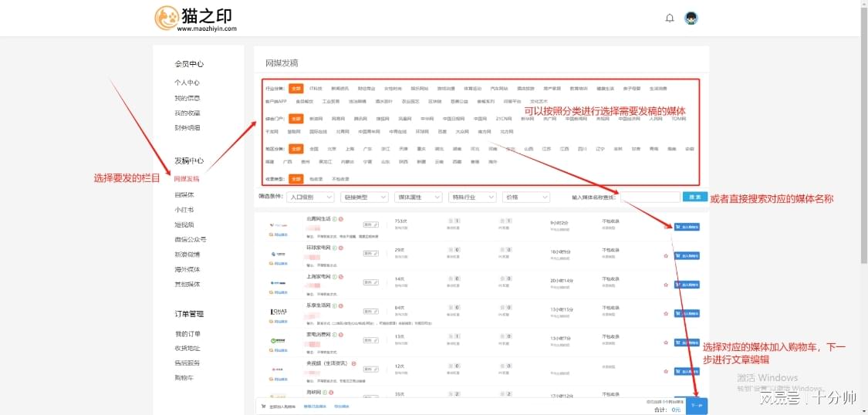Open the 价格 filter dropdown

526,197
